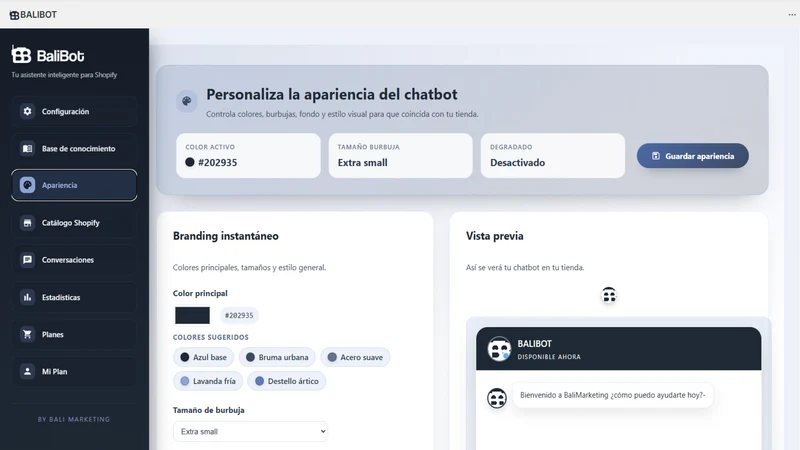Click the BALIBOT avatar in chat header
The height and width of the screenshot is (450, 800).
pos(498,349)
